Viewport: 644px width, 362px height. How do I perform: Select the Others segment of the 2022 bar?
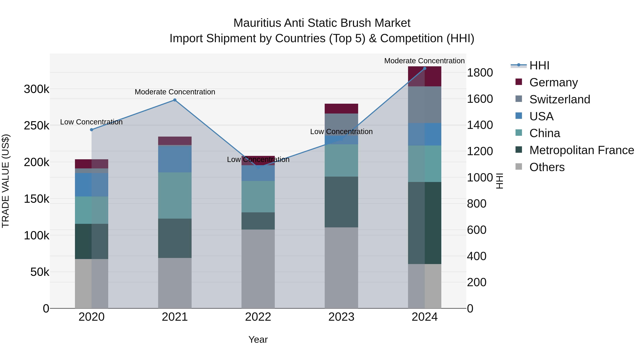[258, 269]
